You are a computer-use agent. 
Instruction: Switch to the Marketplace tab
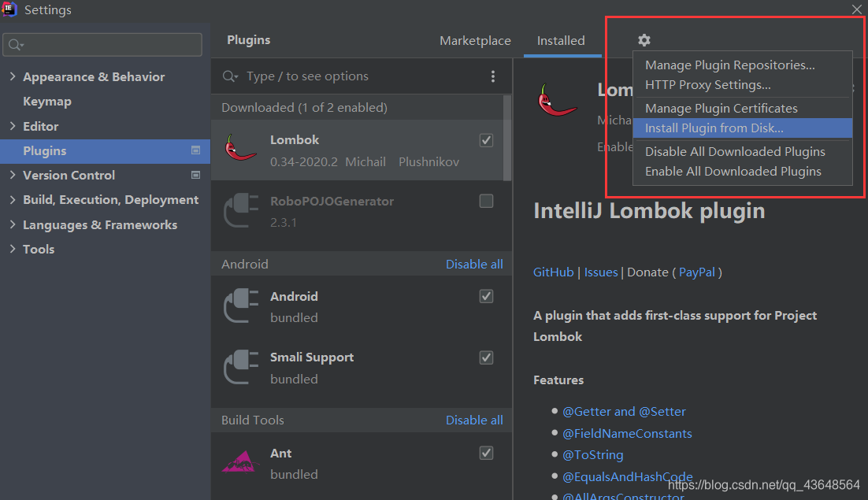[x=475, y=40]
